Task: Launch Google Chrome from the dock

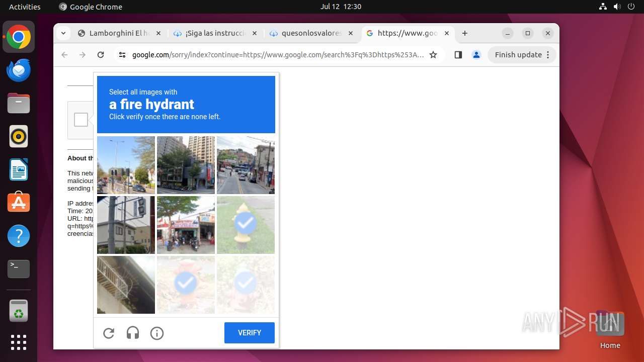Action: click(19, 37)
